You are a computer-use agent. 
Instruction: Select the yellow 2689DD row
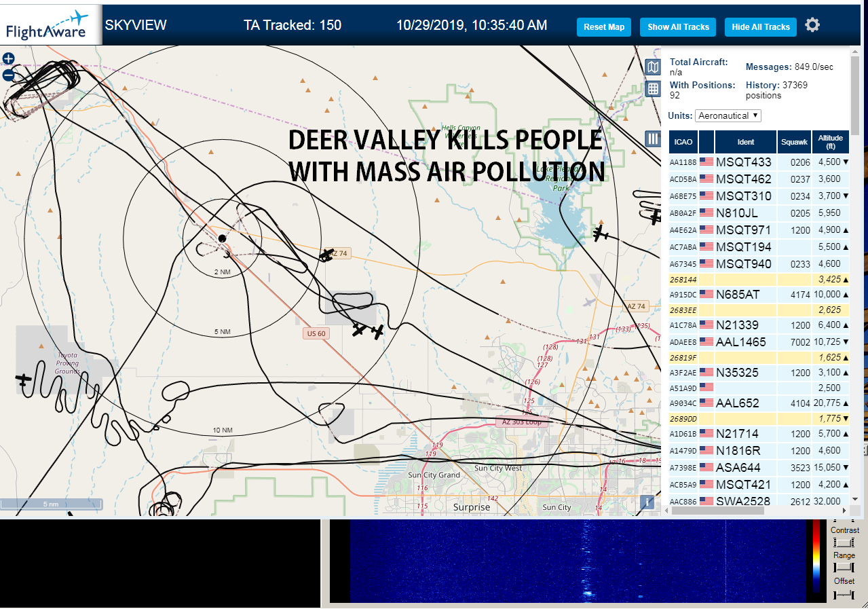click(759, 418)
